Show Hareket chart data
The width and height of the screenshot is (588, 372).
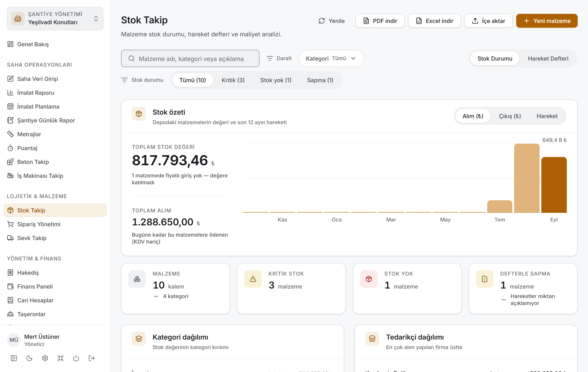547,116
